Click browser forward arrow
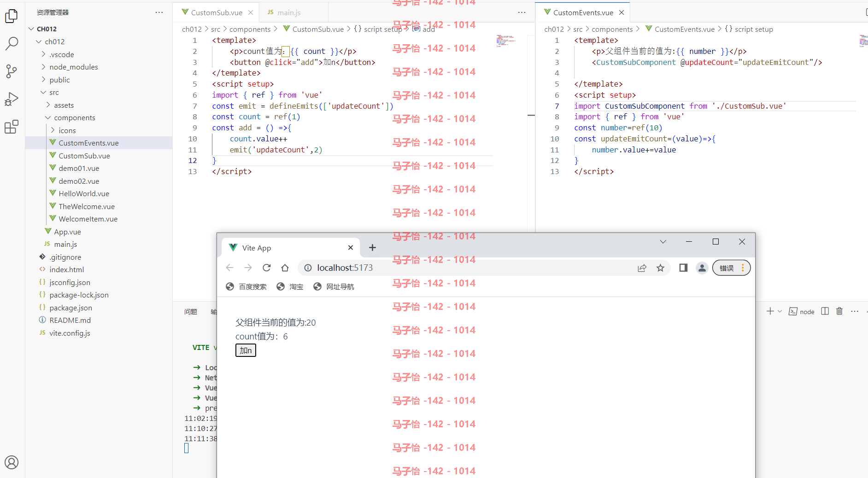 (248, 268)
